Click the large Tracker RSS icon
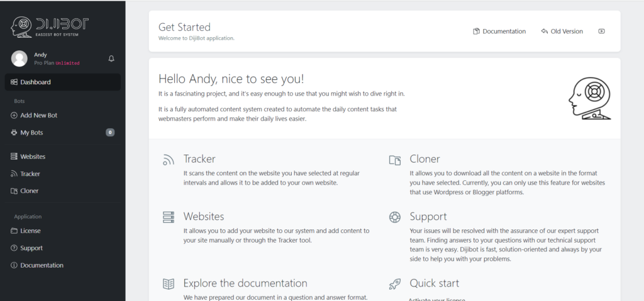Viewport: 644px width, 301px height. (169, 160)
